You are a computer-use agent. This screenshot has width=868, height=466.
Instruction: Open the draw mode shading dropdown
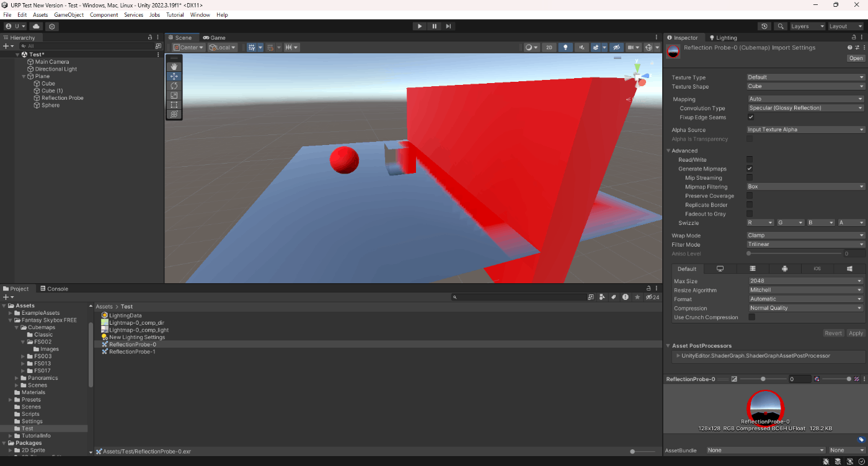531,47
